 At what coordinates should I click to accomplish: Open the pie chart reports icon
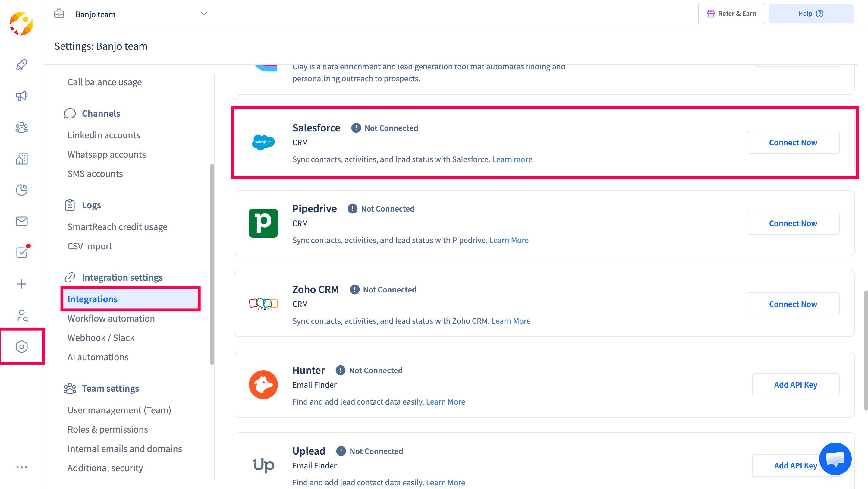pos(22,190)
